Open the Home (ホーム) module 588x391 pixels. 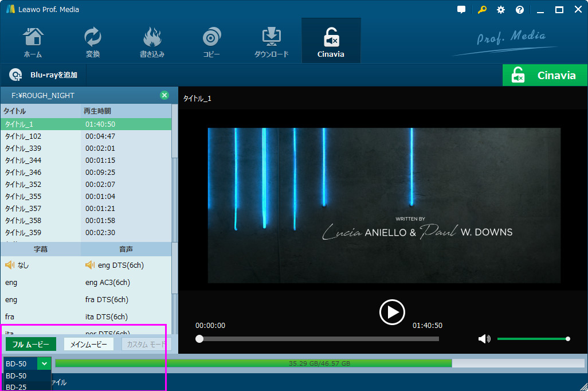(x=33, y=42)
